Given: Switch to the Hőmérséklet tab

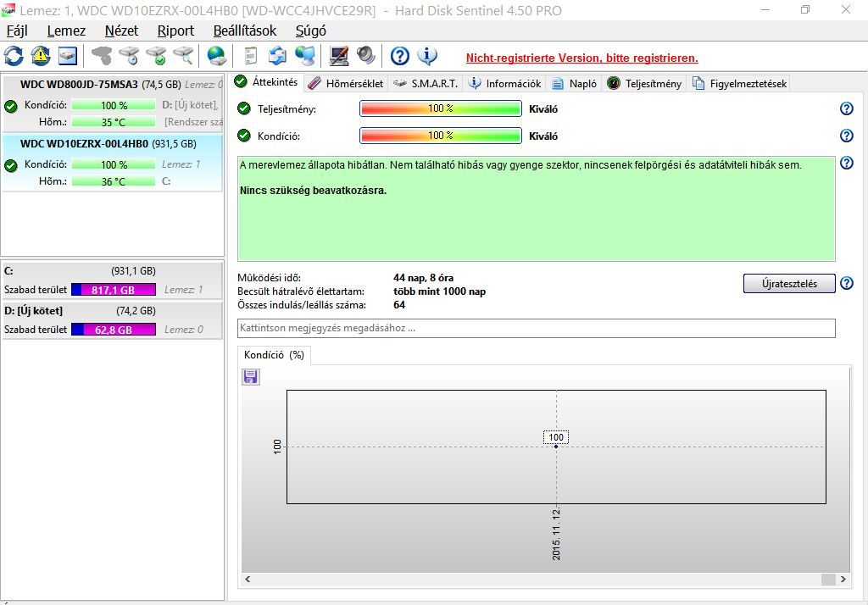Looking at the screenshot, I should click(x=346, y=84).
